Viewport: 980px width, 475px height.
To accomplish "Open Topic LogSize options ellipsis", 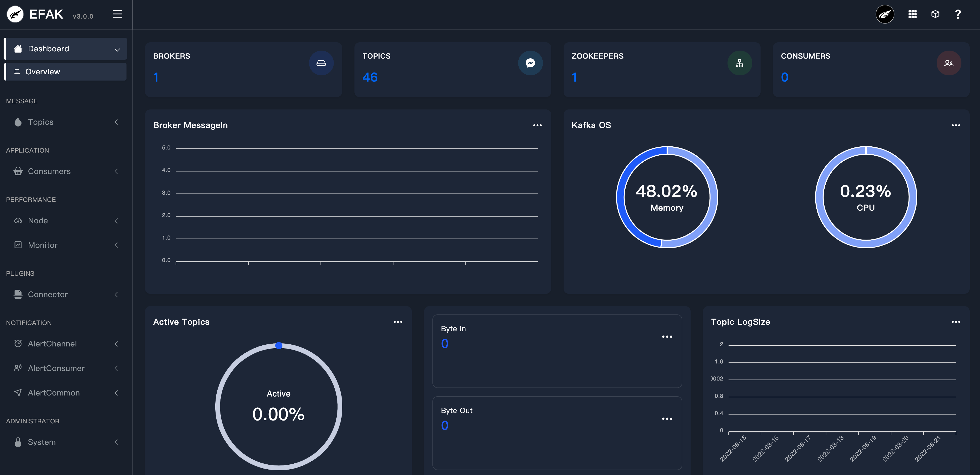I will 956,322.
